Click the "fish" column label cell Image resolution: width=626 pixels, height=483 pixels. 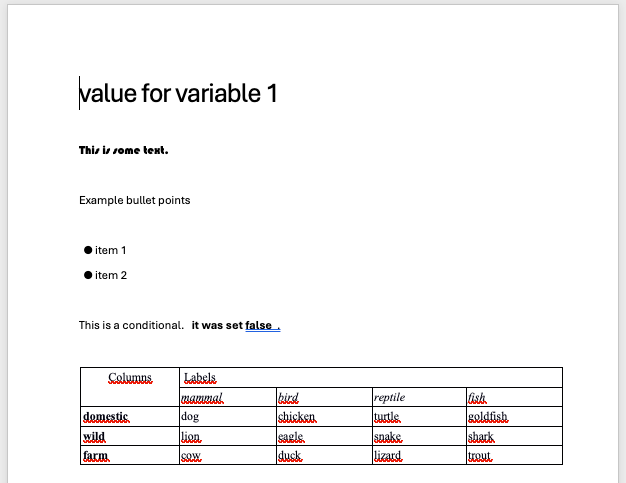click(x=476, y=397)
